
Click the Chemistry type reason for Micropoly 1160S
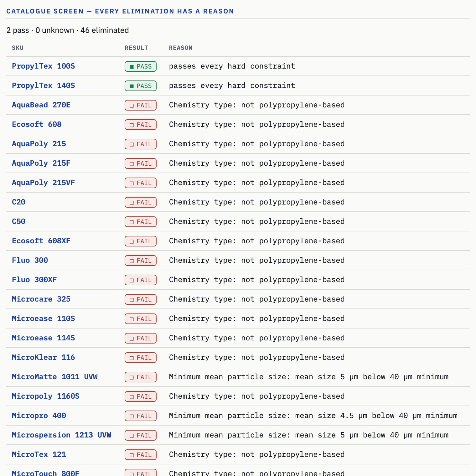(257, 396)
